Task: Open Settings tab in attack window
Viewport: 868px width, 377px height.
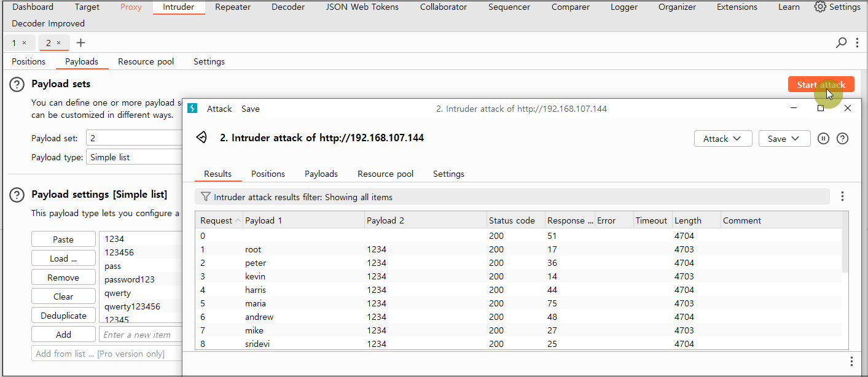Action: (x=448, y=174)
